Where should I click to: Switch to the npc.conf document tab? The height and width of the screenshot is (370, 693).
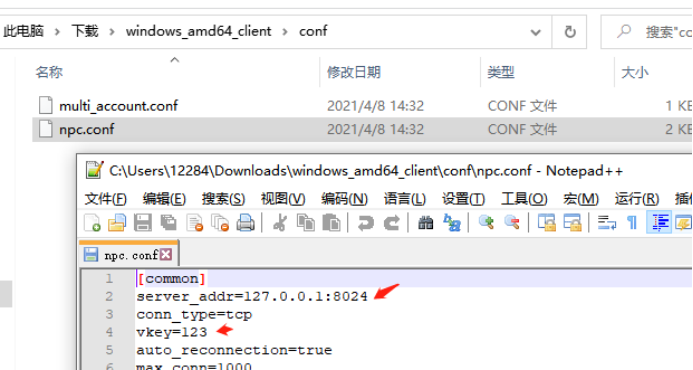129,254
